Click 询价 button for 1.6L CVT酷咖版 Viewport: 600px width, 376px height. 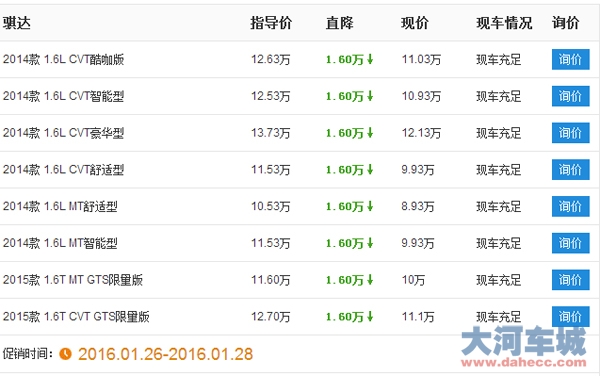pyautogui.click(x=570, y=59)
